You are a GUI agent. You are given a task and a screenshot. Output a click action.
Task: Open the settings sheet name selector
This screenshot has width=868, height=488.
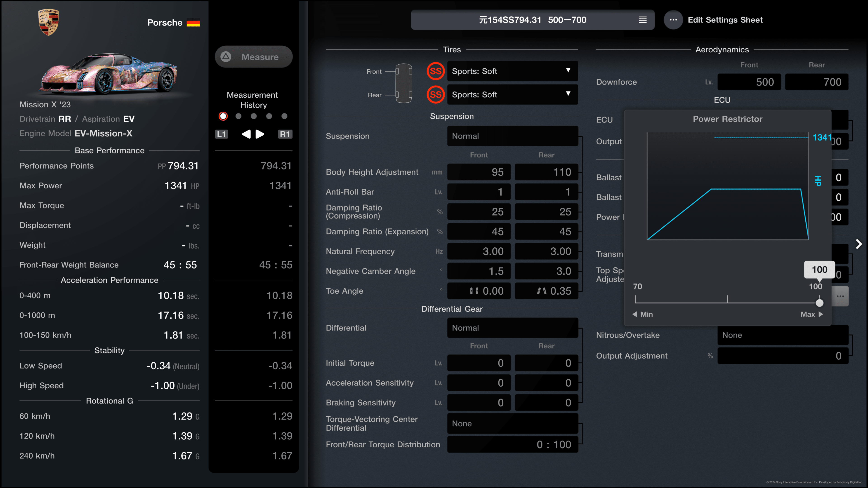(x=532, y=20)
